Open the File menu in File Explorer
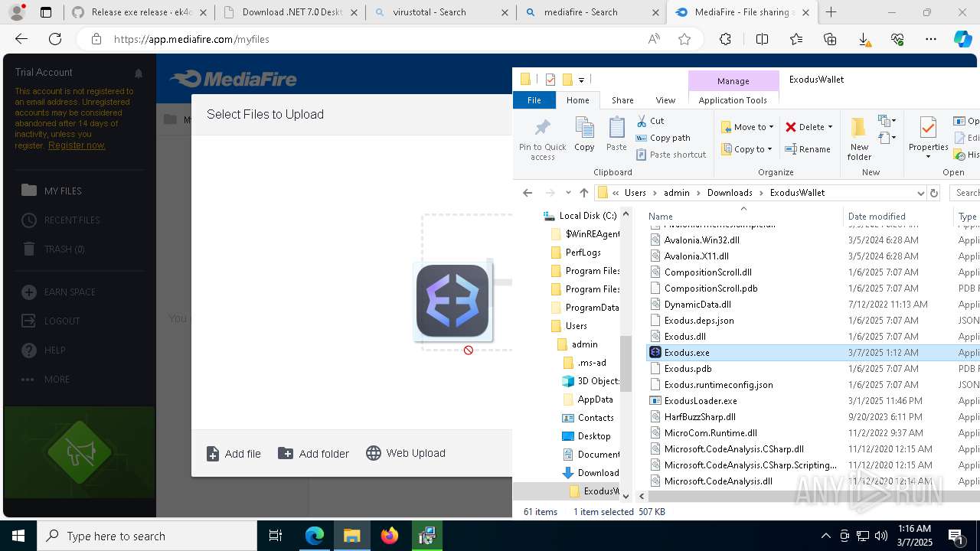The image size is (980, 551). 534,100
